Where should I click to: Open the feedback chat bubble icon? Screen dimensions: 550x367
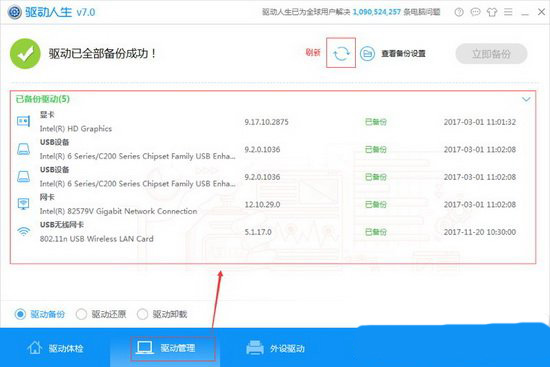click(x=475, y=12)
